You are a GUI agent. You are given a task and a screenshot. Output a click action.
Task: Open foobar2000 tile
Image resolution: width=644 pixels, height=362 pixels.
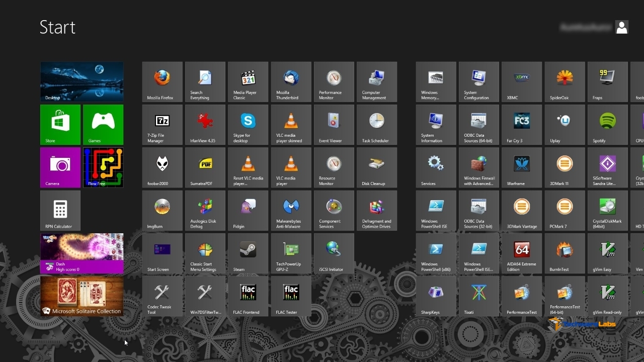[x=162, y=167]
